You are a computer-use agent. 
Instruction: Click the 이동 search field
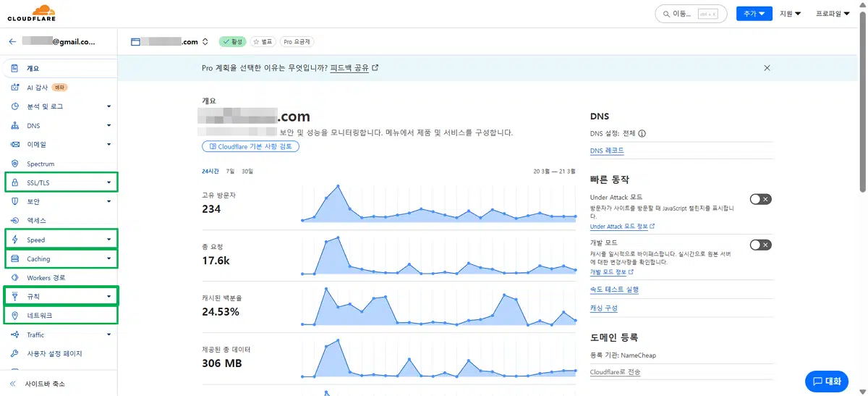point(692,14)
